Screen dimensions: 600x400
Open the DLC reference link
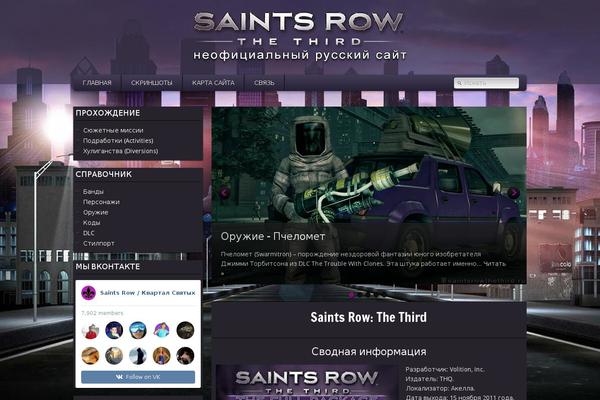[x=89, y=233]
